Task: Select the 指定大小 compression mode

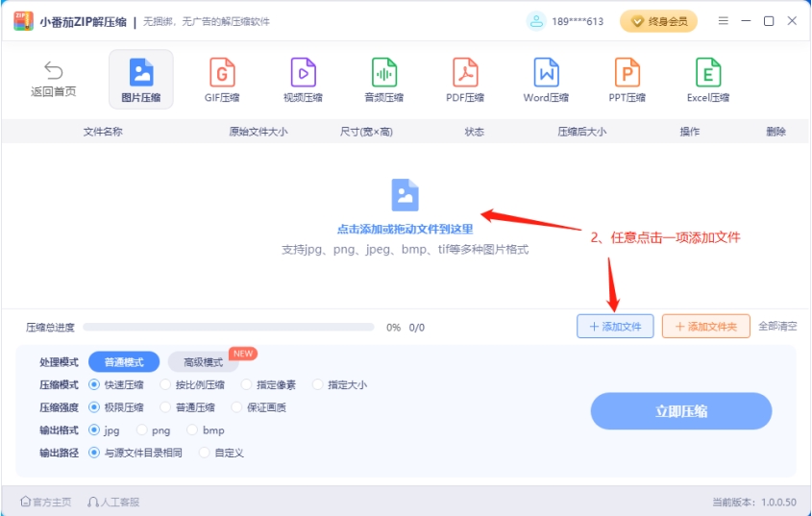Action: click(x=318, y=385)
